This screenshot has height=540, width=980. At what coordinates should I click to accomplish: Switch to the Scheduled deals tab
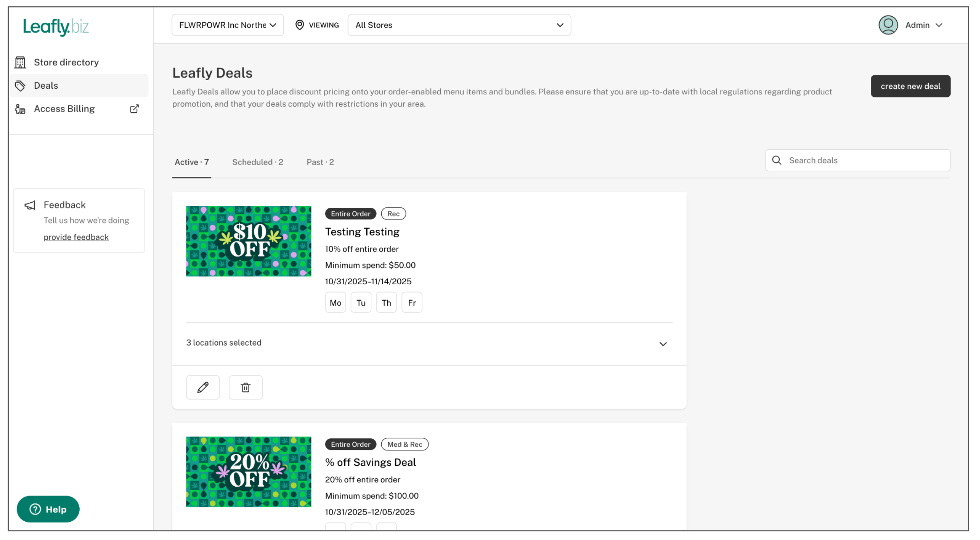tap(258, 162)
